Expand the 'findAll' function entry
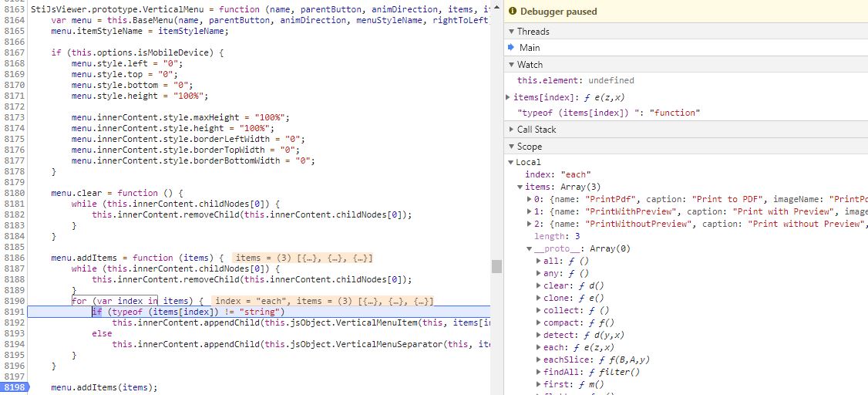Viewport: 868px width, 395px height. pyautogui.click(x=539, y=372)
